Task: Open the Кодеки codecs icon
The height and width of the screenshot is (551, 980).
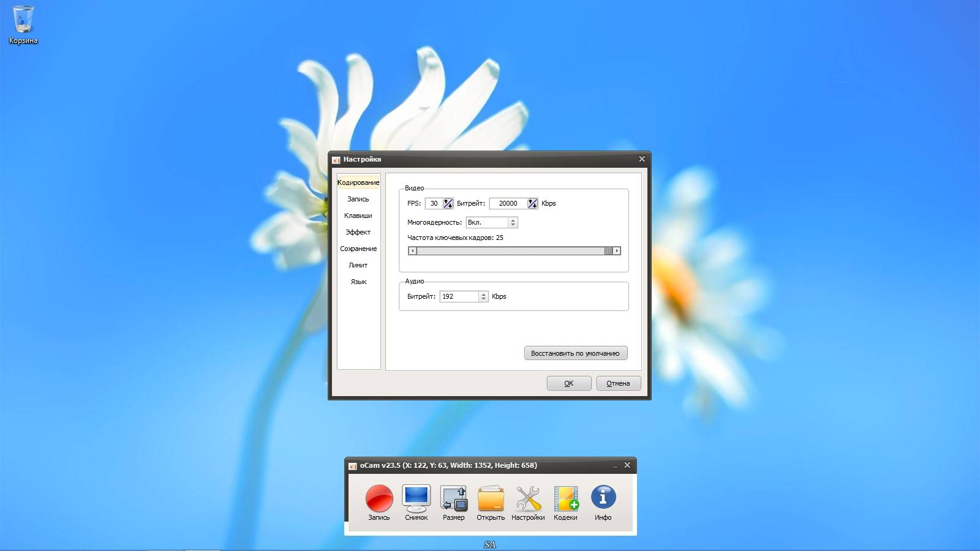Action: [x=565, y=498]
